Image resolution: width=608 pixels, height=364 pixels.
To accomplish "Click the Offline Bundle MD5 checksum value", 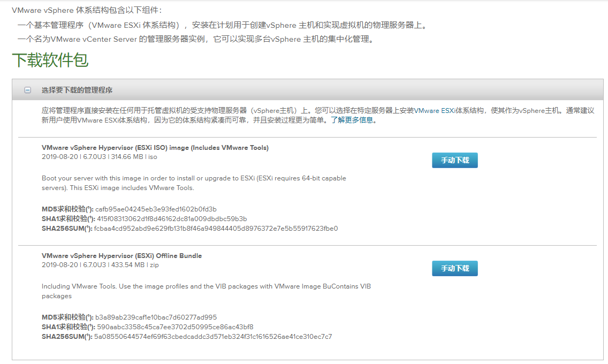I will pyautogui.click(x=156, y=317).
